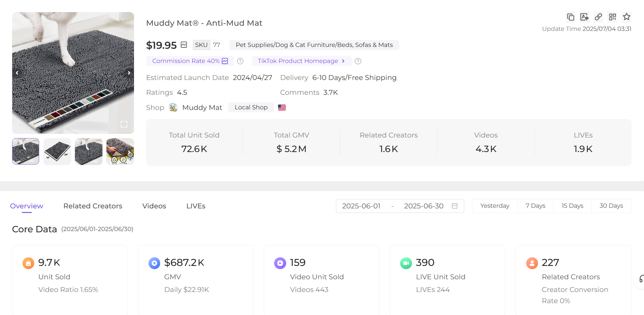
Task: Click the Total Unit Sold 72.6K value
Action: (x=194, y=149)
